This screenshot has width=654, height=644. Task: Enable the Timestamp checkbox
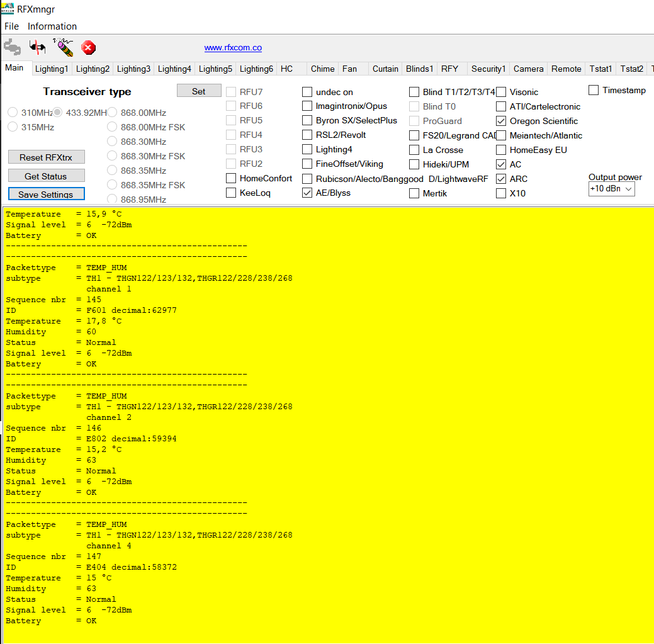(x=594, y=90)
